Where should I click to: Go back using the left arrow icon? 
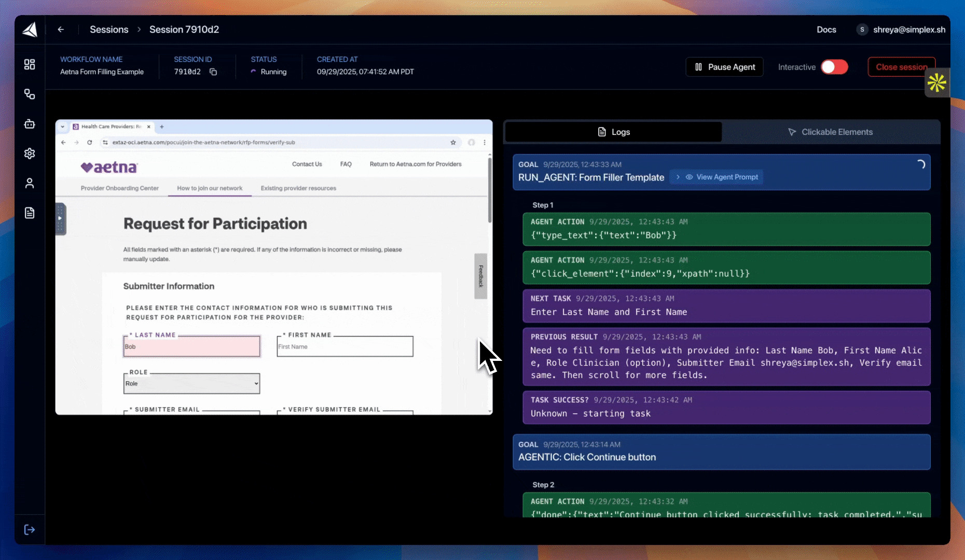point(61,30)
